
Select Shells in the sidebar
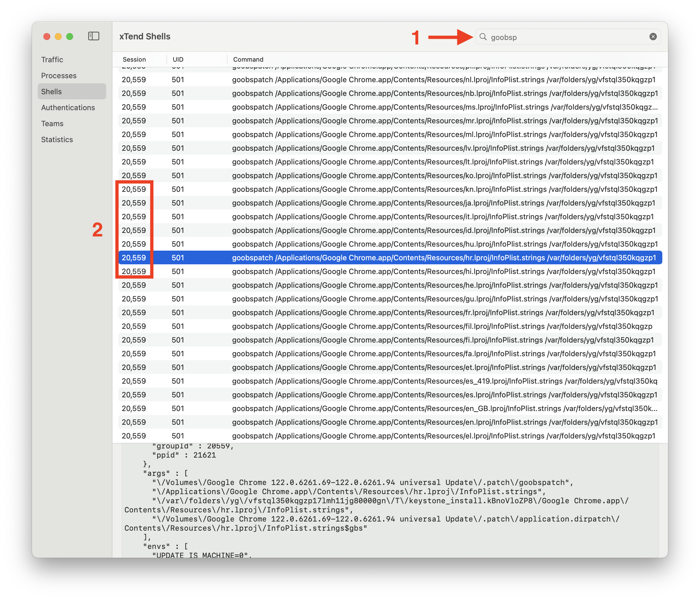51,92
